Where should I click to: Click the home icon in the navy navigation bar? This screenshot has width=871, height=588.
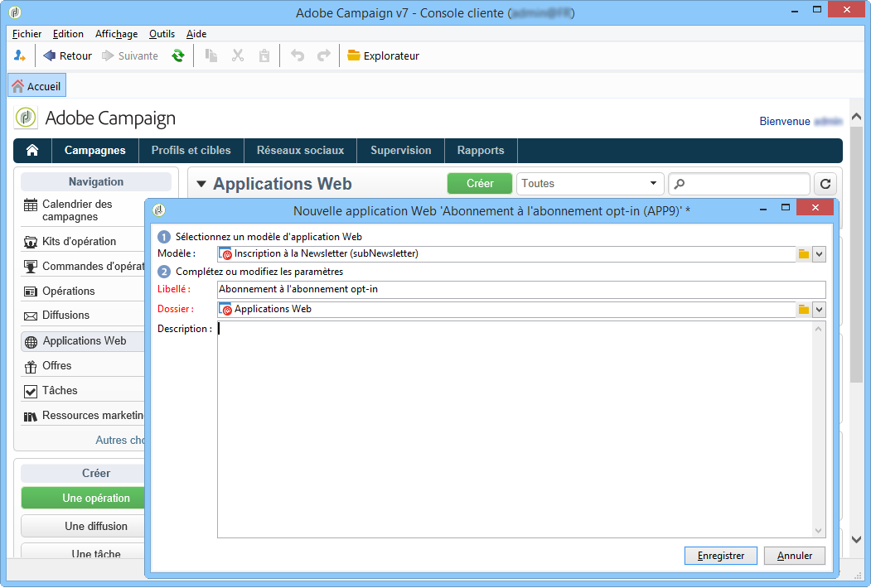click(32, 151)
